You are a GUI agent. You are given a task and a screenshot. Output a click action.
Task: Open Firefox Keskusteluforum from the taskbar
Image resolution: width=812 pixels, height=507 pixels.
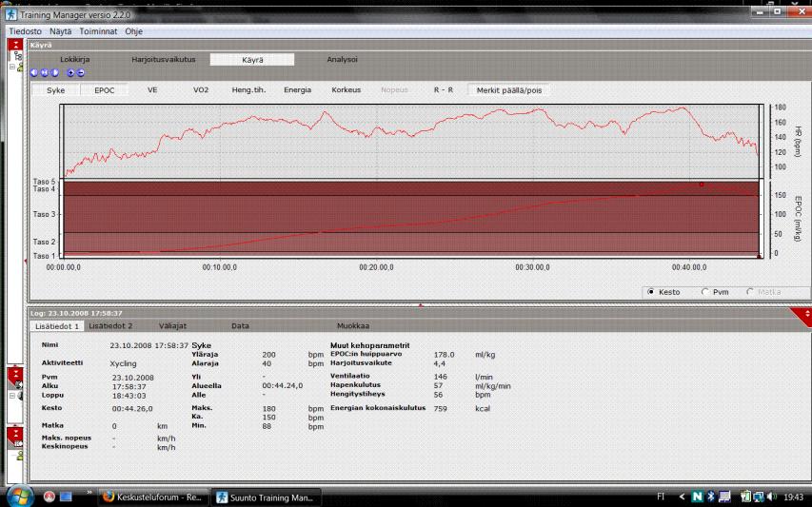[x=150, y=497]
